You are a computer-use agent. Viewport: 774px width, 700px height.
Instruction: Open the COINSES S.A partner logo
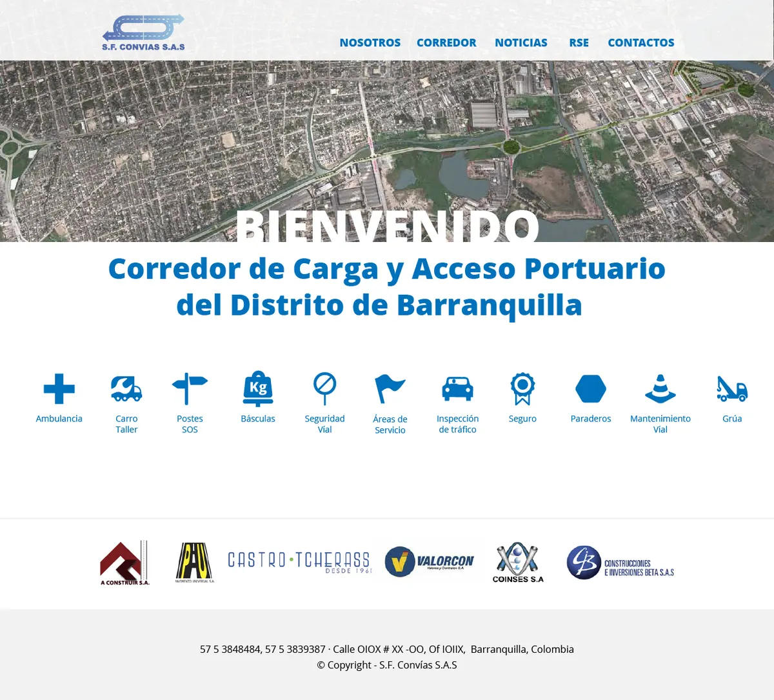click(518, 563)
